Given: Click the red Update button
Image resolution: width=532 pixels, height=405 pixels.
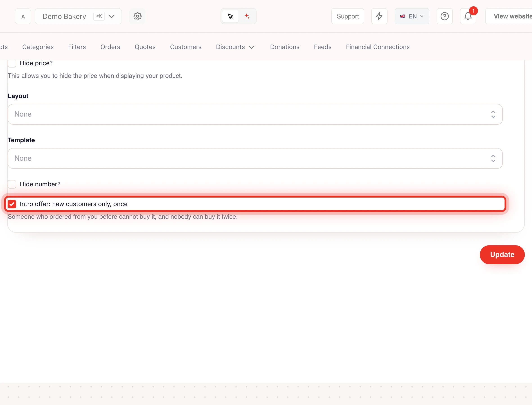Looking at the screenshot, I should (502, 254).
